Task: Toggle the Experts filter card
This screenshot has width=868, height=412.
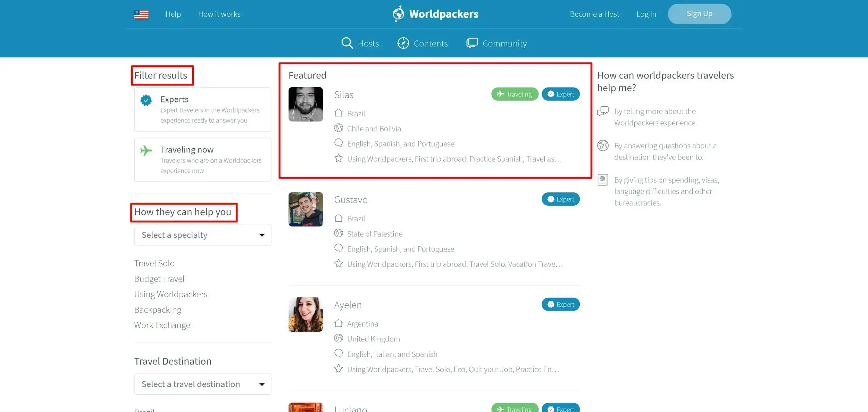Action: click(202, 109)
